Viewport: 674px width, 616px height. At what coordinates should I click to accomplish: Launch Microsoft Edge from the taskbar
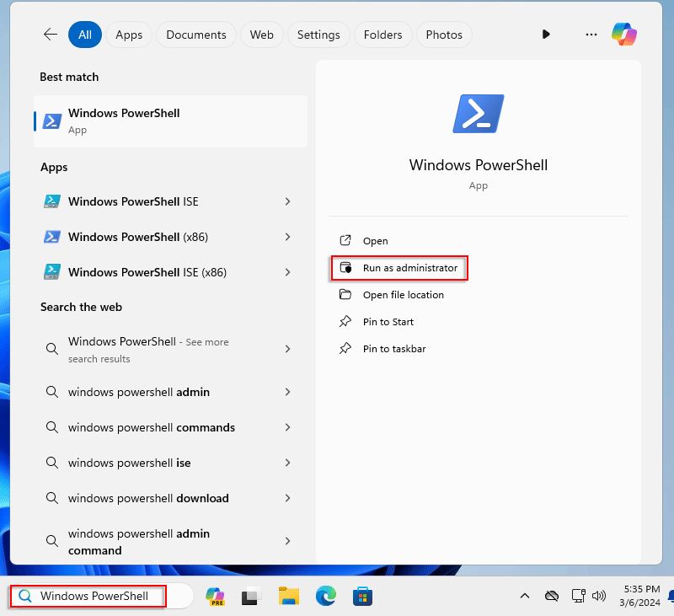click(326, 596)
